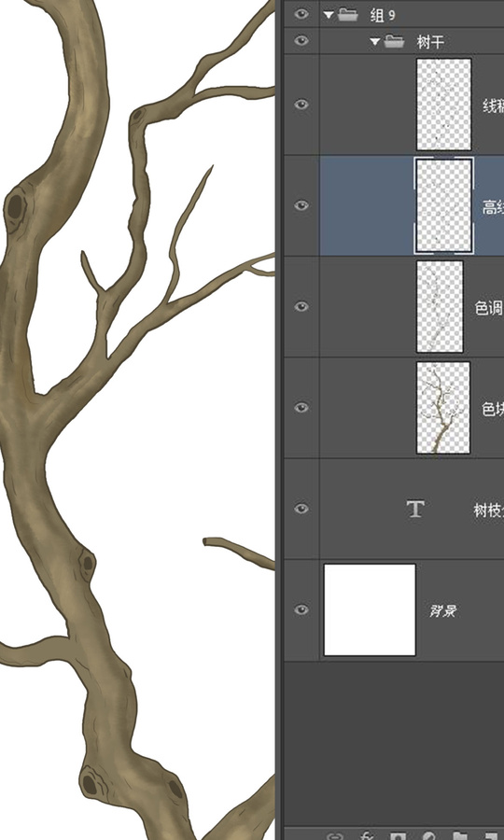This screenshot has width=504, height=840.
Task: Click the brown tree branch layer thumbnail
Action: (x=443, y=408)
